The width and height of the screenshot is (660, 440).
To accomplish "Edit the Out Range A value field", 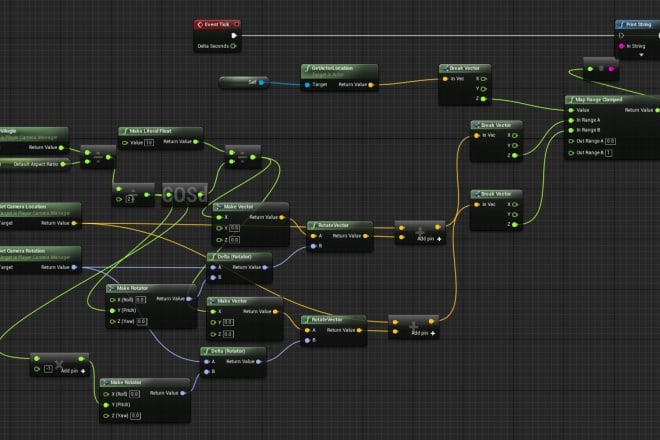I will click(611, 141).
